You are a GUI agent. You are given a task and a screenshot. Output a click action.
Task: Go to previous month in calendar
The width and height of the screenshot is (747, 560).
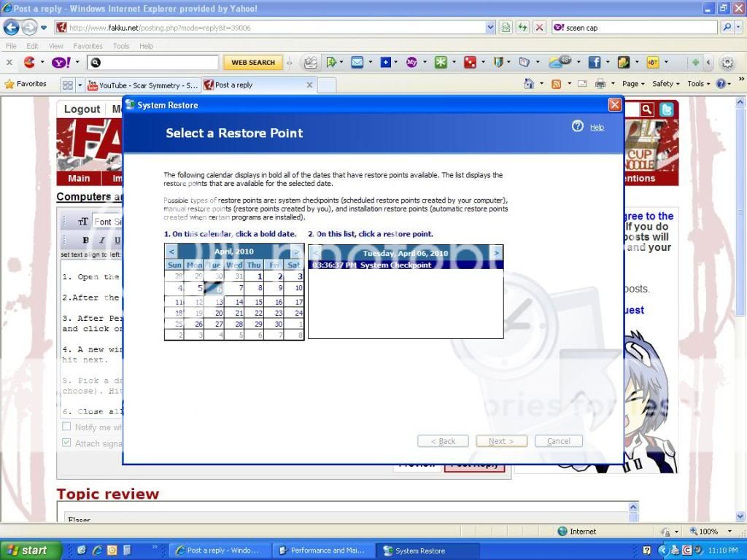pos(171,252)
